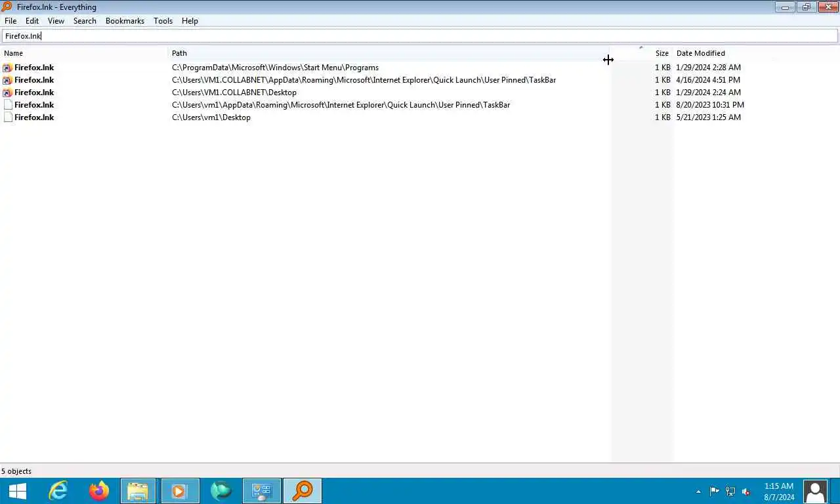The image size is (840, 504).
Task: Select Firefox.lnk name dated 5/21/2023 1:25 AM
Action: (34, 117)
